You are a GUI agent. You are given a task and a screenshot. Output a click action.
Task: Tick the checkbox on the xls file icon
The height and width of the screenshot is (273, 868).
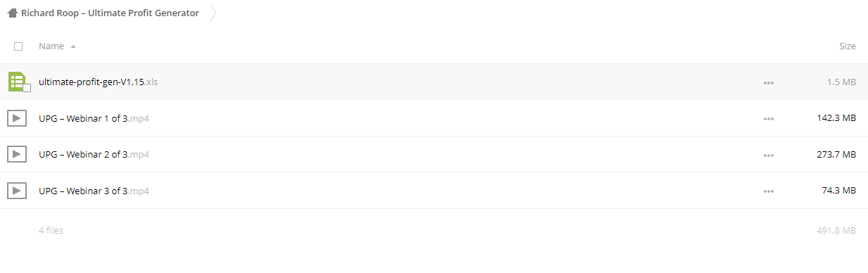[x=27, y=88]
